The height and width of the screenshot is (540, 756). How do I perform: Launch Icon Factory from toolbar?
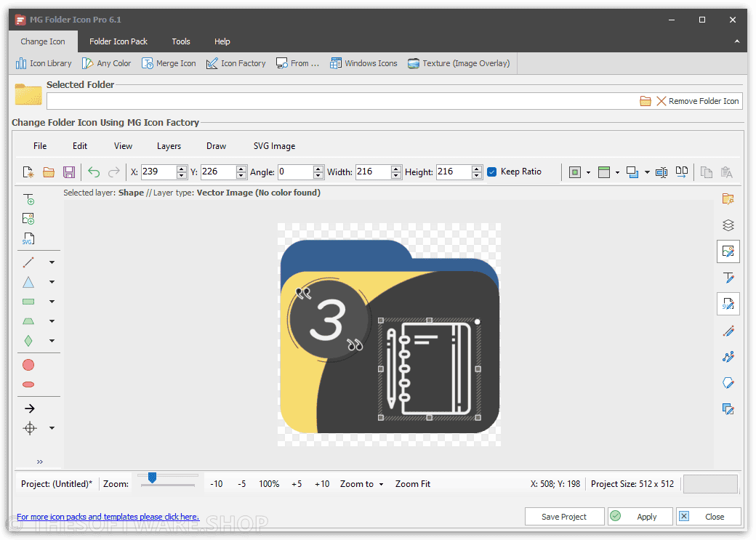pos(236,63)
